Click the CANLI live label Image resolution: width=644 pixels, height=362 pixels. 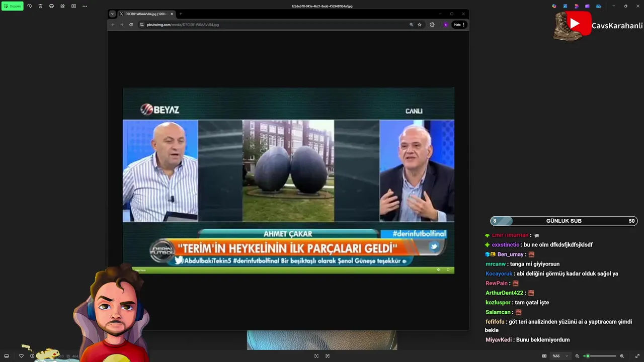(414, 111)
